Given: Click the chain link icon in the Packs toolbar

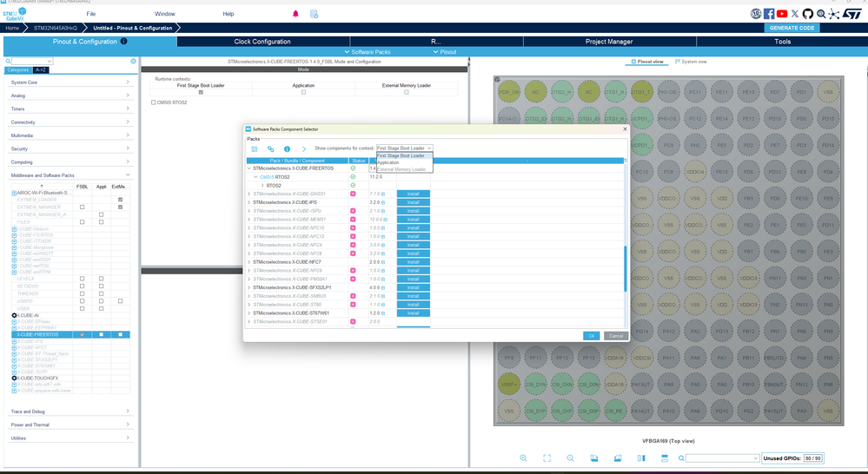Looking at the screenshot, I should [x=271, y=148].
